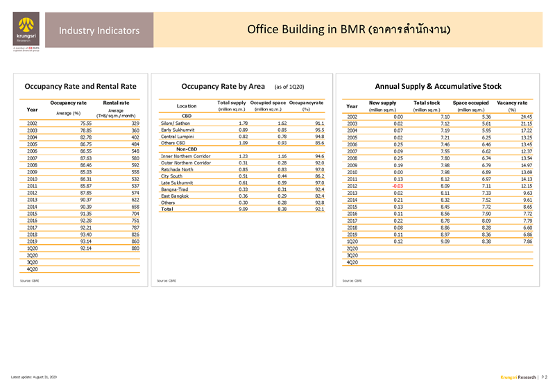
Task: Select the Industry Indicators banner label
Action: pyautogui.click(x=99, y=31)
